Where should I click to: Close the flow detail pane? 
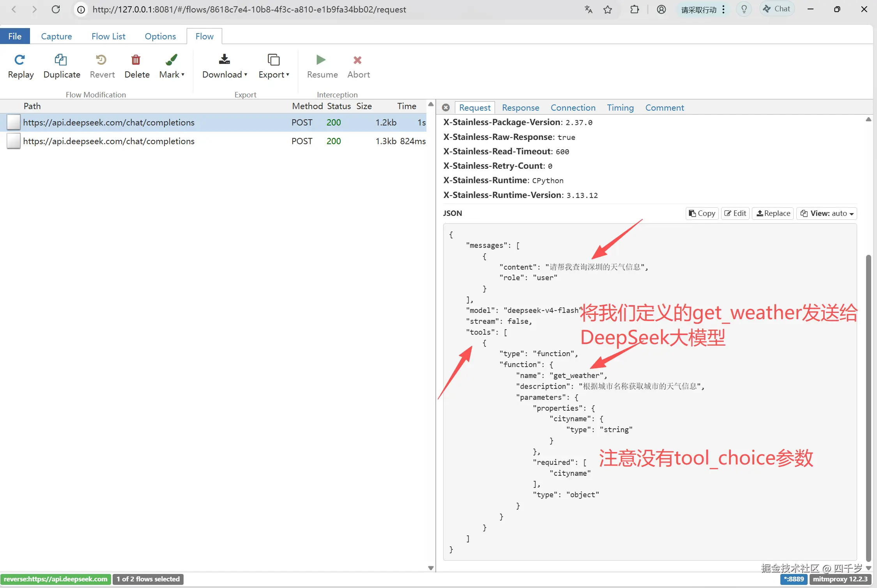click(x=446, y=108)
